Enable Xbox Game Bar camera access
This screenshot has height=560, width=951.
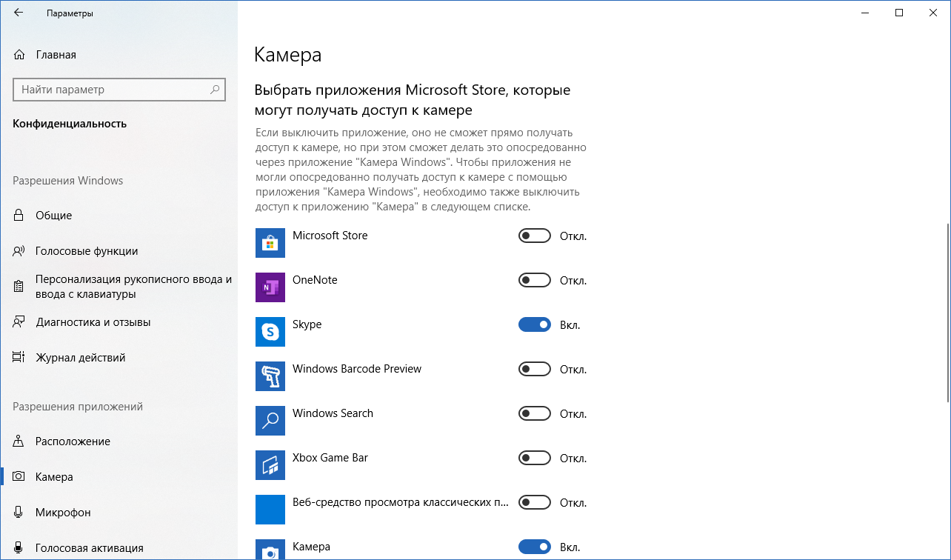(x=535, y=459)
